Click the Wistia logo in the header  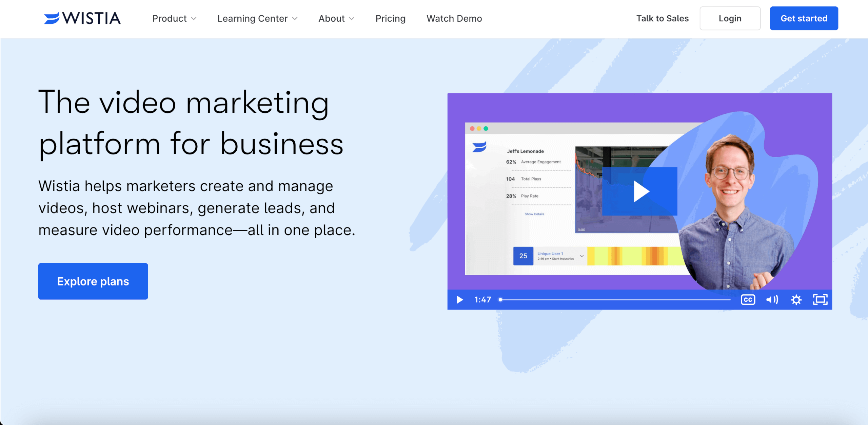82,18
